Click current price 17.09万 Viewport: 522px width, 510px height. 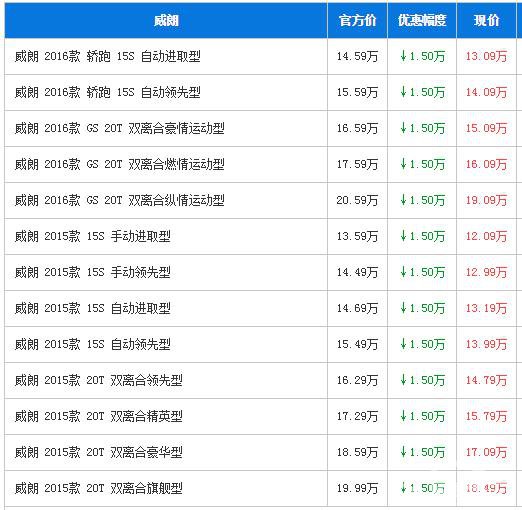486,452
